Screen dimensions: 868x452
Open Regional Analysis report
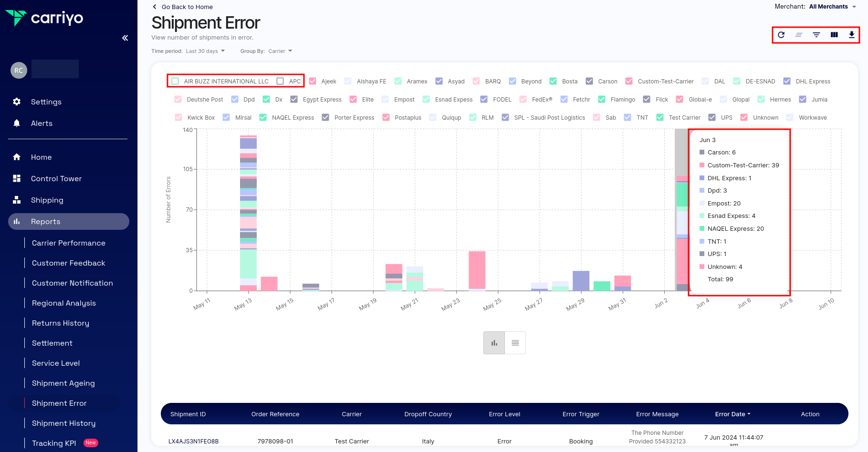point(64,303)
